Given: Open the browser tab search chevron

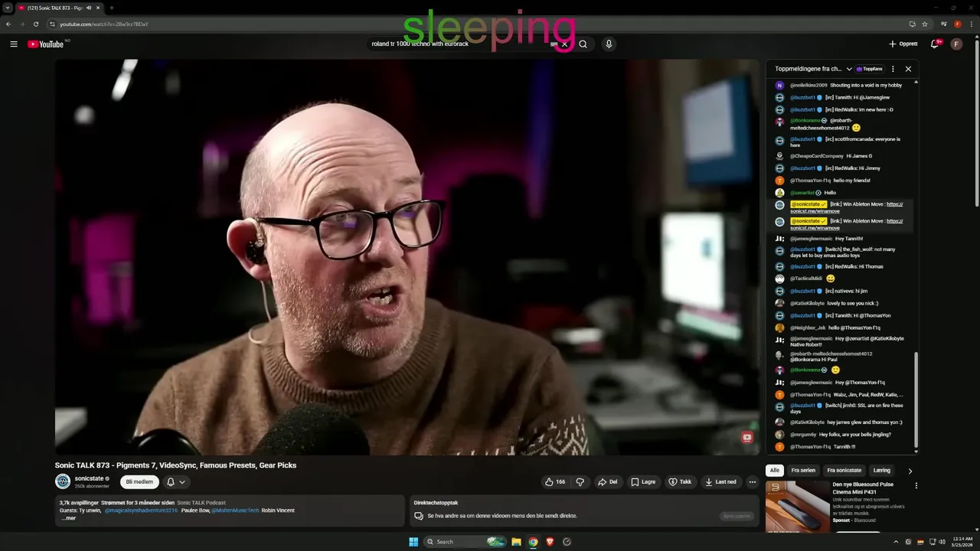Looking at the screenshot, I should (7, 8).
